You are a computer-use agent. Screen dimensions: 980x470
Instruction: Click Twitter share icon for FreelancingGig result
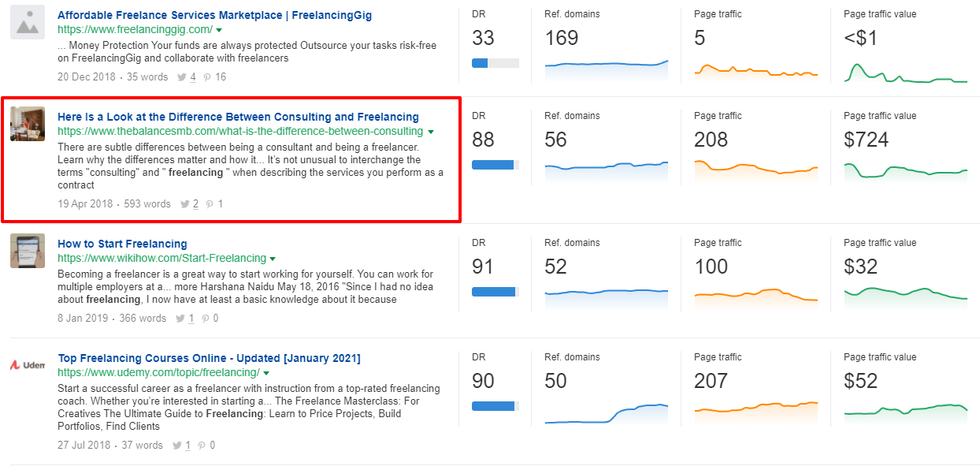(182, 77)
